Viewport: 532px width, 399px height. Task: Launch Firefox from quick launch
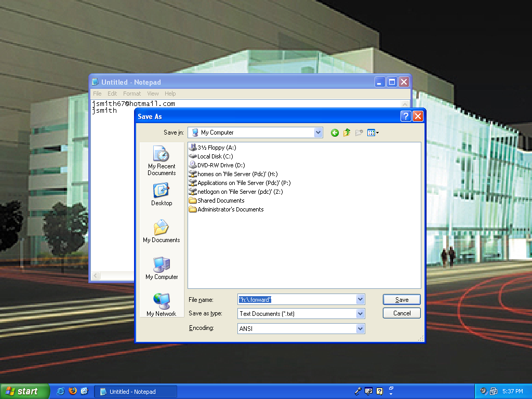click(73, 391)
